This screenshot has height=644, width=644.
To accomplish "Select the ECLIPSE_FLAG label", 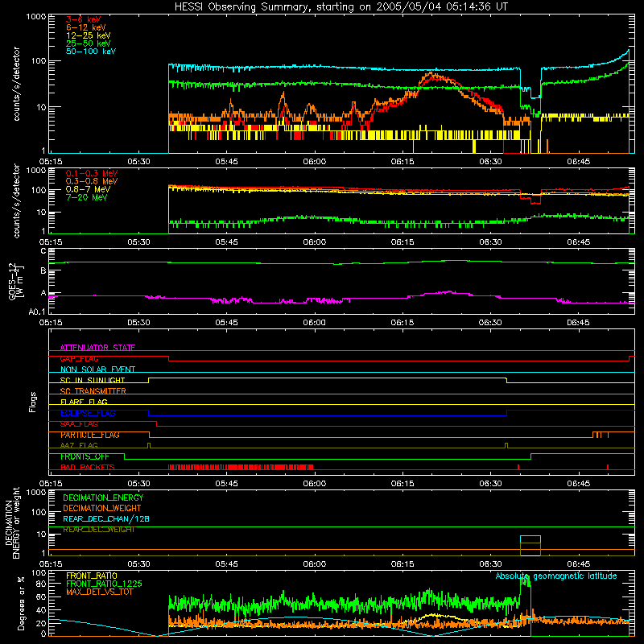I will coord(88,413).
